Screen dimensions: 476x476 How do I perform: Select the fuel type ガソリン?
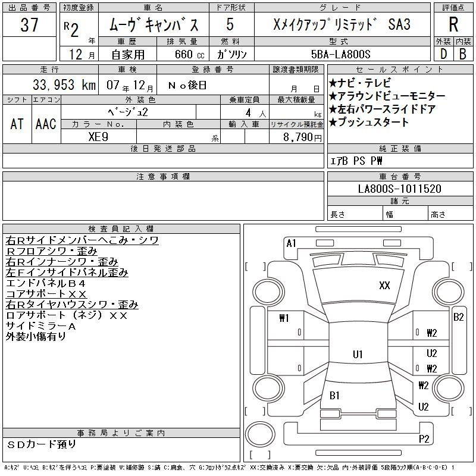(231, 54)
